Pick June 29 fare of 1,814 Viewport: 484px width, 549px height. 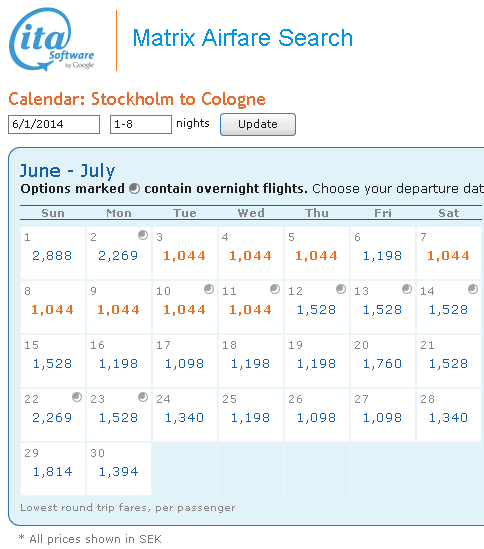click(x=52, y=472)
